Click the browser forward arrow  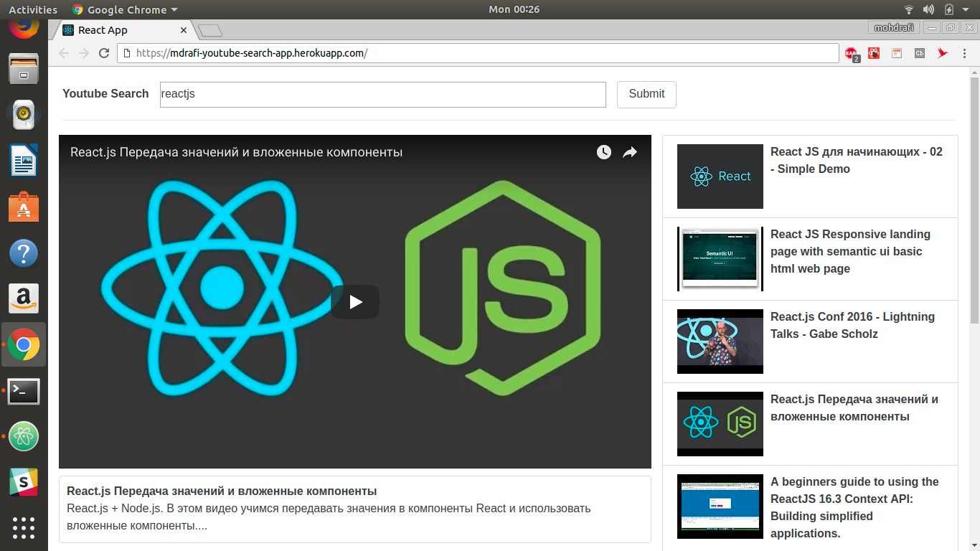84,53
